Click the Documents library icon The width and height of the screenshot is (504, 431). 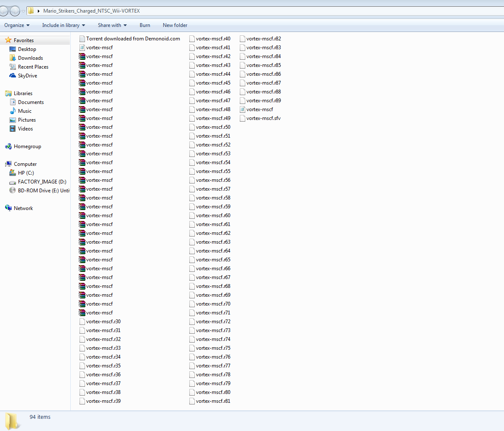[13, 102]
